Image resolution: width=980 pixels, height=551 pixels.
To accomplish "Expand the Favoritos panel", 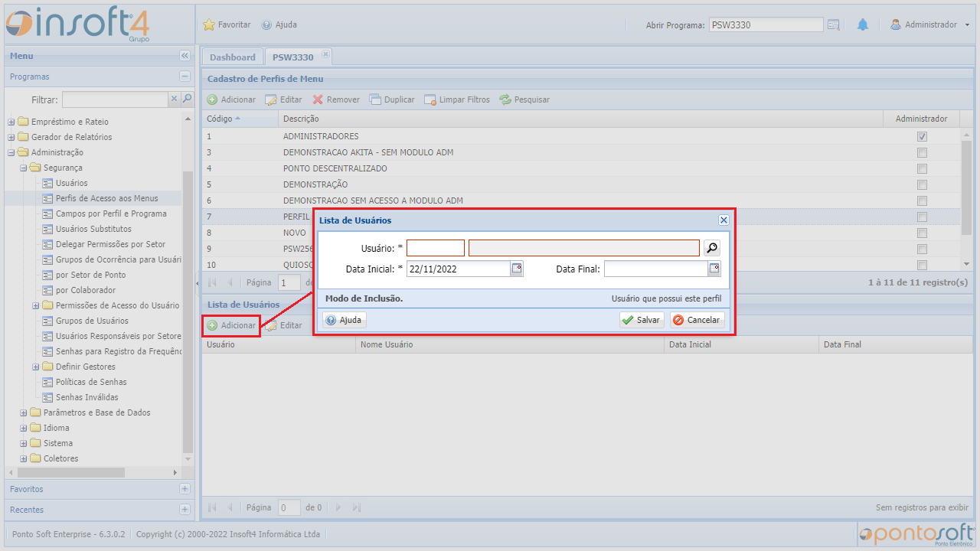I will (x=185, y=488).
